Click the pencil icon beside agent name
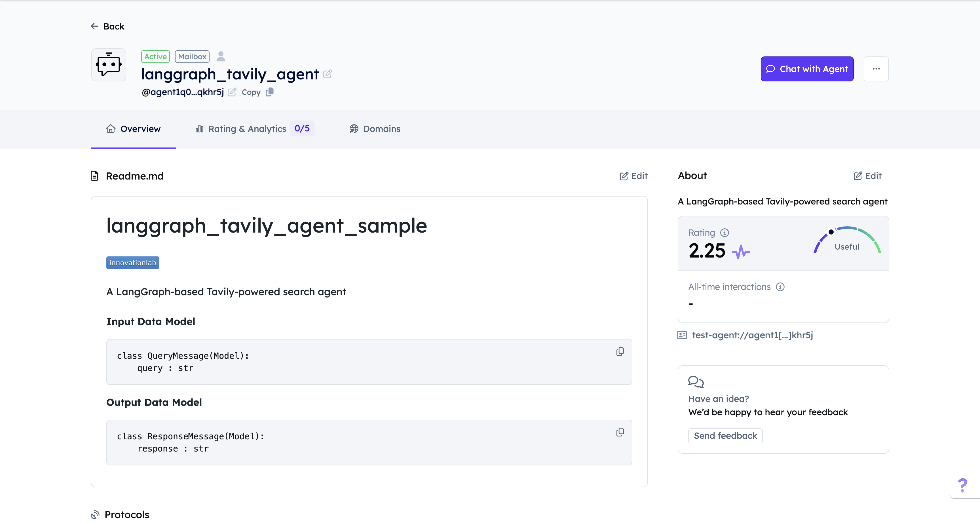980x523 pixels. tap(327, 74)
